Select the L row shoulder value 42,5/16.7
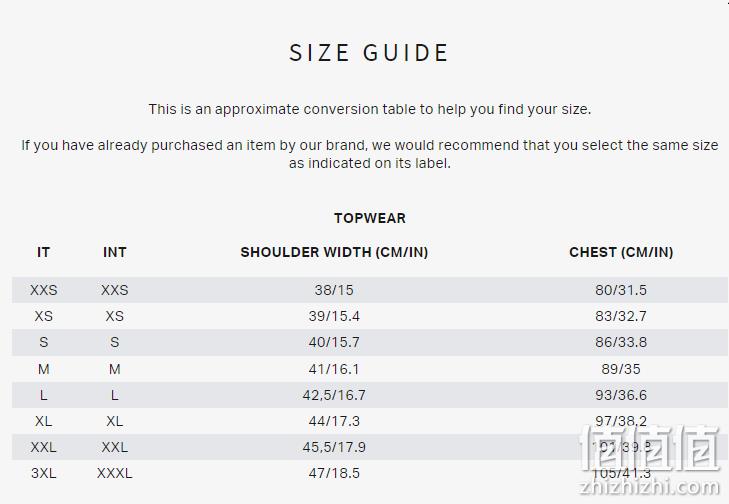The image size is (729, 504). click(x=334, y=395)
